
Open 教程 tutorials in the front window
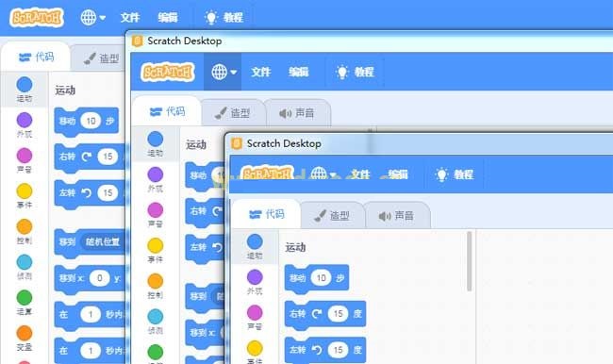455,174
